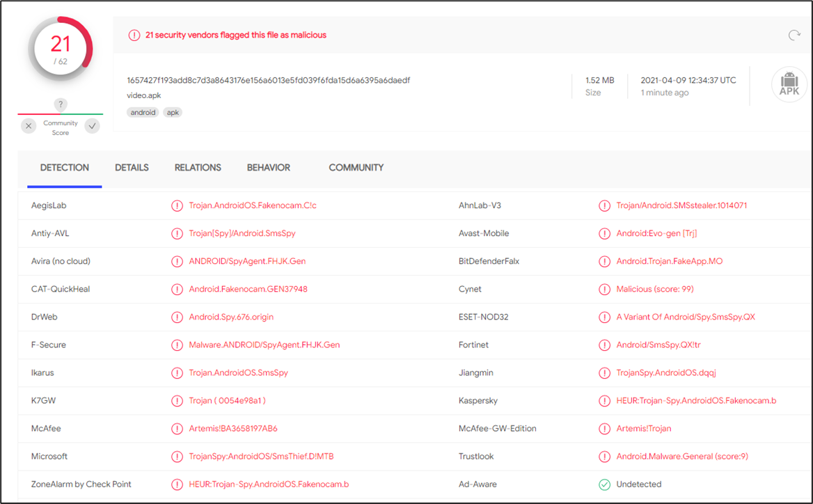
Task: Click Trojan[Spy]/Android.SmsSpy result
Action: [242, 234]
